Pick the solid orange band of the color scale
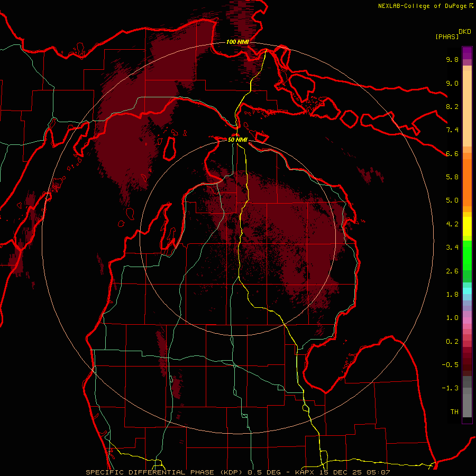 tap(467, 182)
